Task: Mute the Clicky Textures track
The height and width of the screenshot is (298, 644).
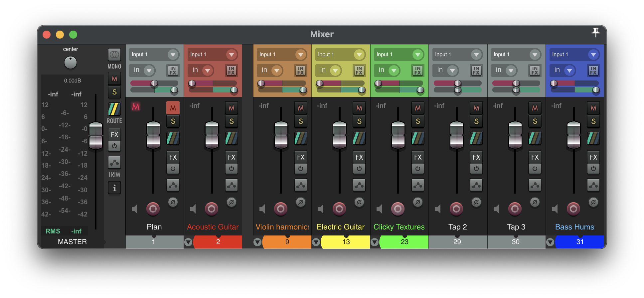Action: coord(418,108)
